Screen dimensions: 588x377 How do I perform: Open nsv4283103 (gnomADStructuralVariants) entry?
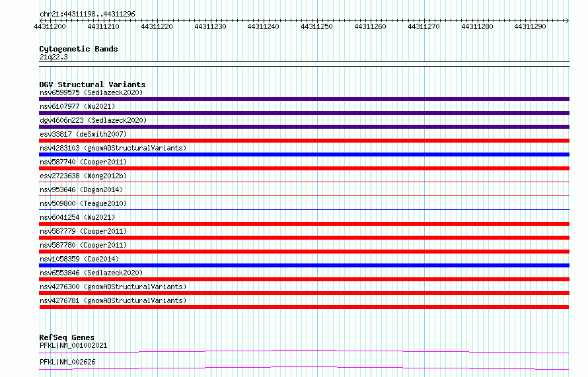point(113,148)
